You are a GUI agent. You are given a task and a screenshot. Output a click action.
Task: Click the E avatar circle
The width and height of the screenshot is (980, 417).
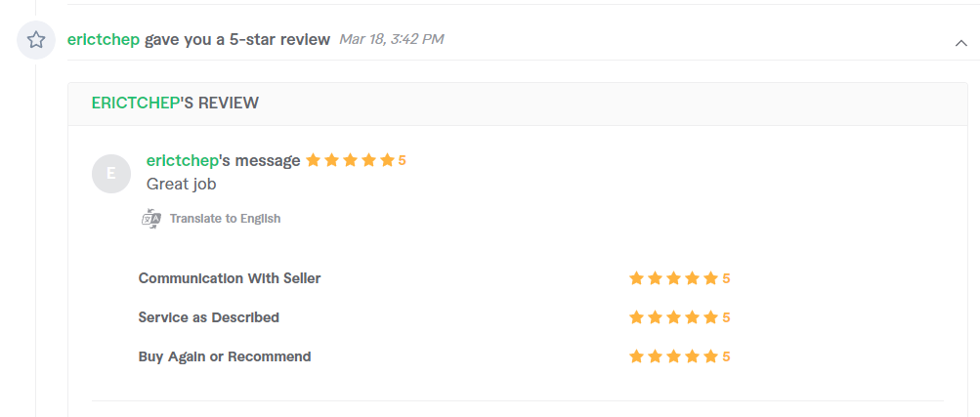tap(111, 174)
